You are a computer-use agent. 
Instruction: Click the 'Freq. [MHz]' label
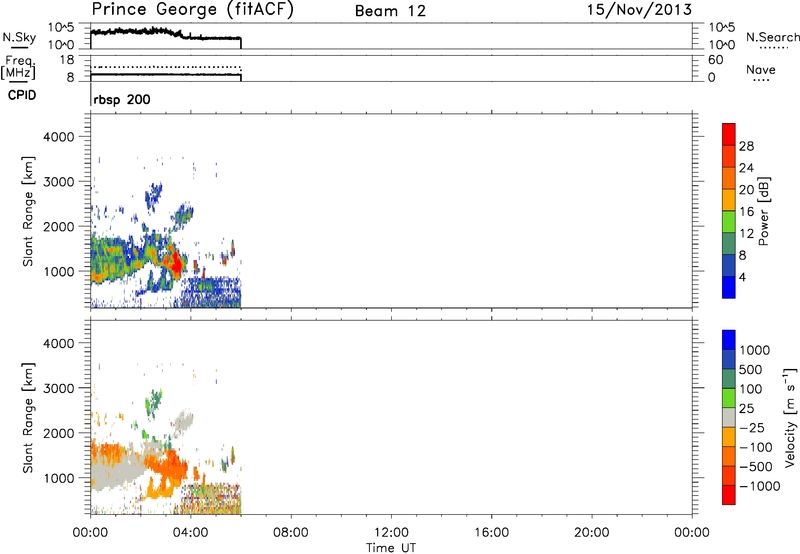pos(18,68)
